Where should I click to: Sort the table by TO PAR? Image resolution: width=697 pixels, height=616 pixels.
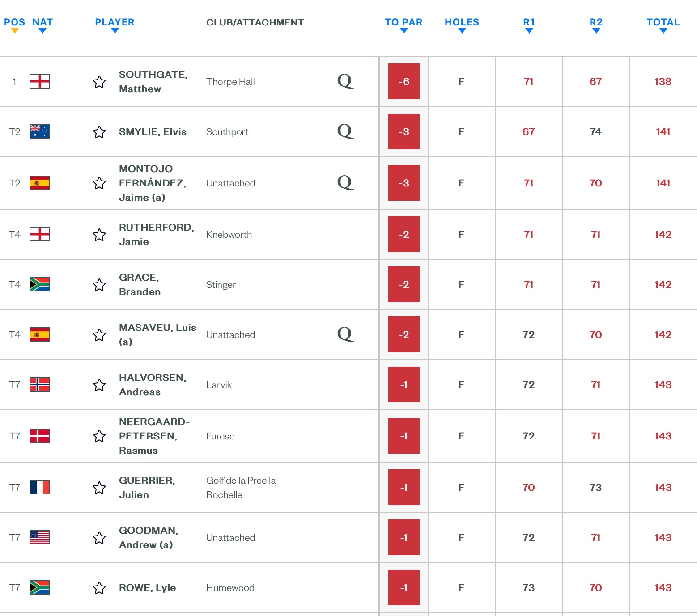click(404, 23)
